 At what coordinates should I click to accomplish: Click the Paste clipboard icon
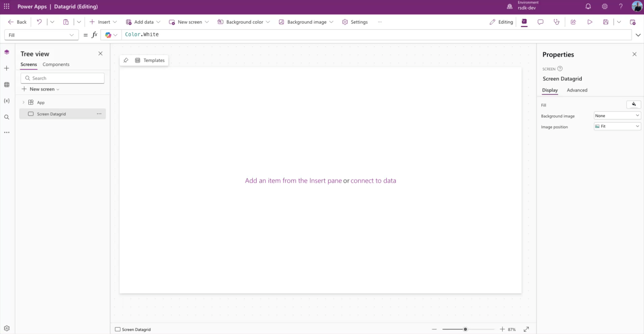(66, 22)
